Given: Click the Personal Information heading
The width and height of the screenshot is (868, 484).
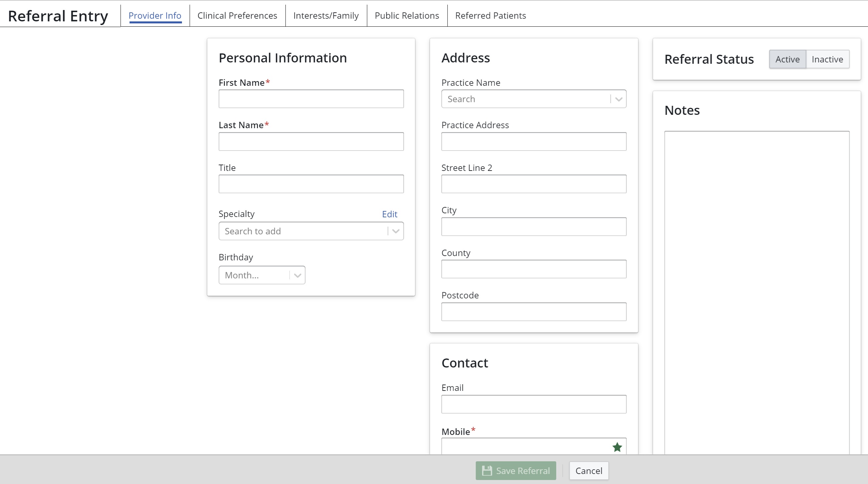Looking at the screenshot, I should tap(283, 58).
